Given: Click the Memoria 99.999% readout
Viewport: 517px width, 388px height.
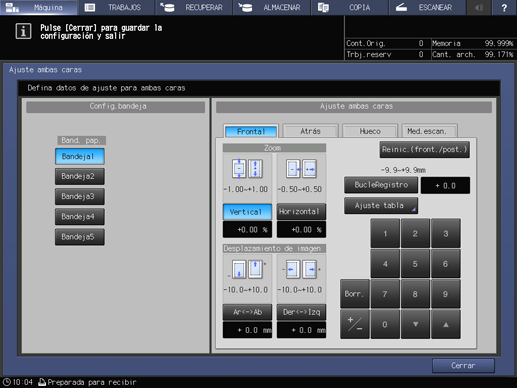Looking at the screenshot, I should [x=473, y=43].
